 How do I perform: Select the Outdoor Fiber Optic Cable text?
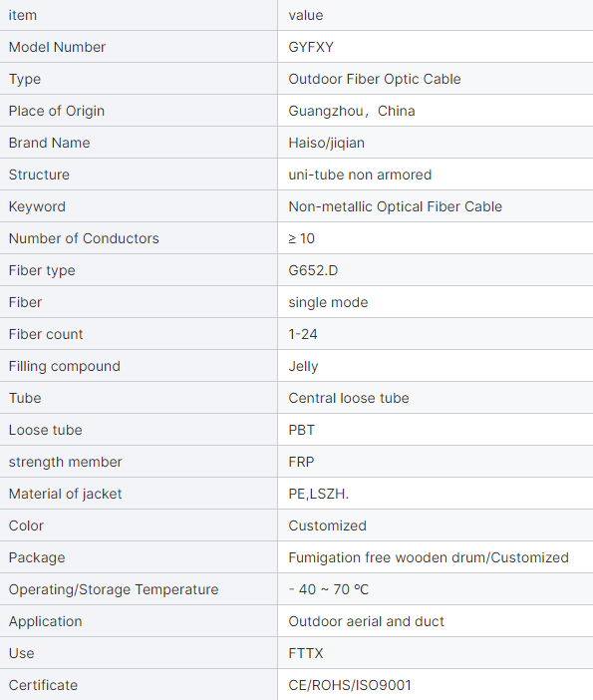click(375, 79)
